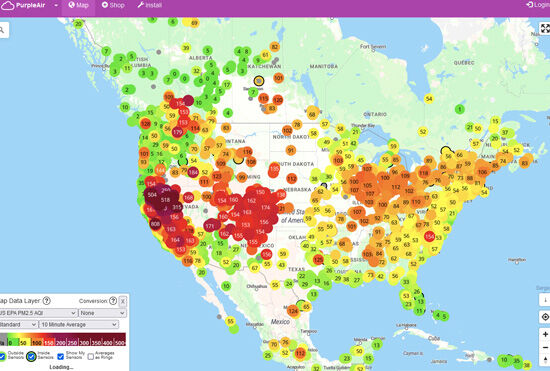Select the 174 sensor marker
The height and width of the screenshot is (371, 550).
[x=266, y=208]
